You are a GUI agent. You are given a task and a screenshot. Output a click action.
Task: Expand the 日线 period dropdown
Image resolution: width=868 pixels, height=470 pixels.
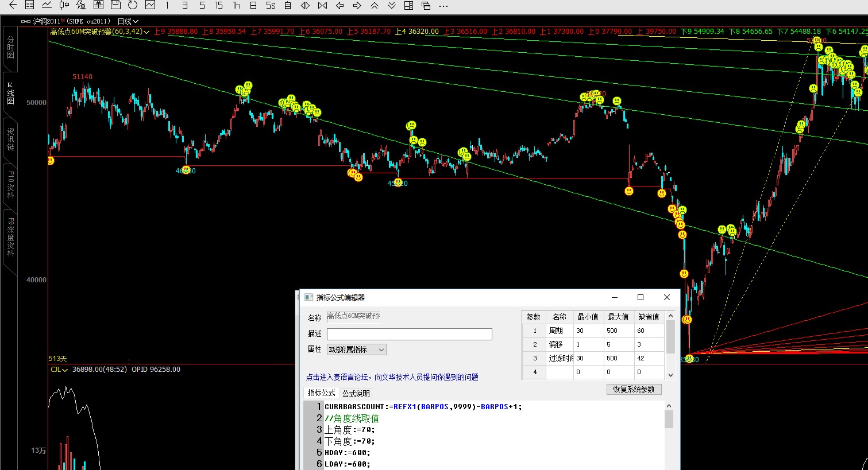[128, 21]
